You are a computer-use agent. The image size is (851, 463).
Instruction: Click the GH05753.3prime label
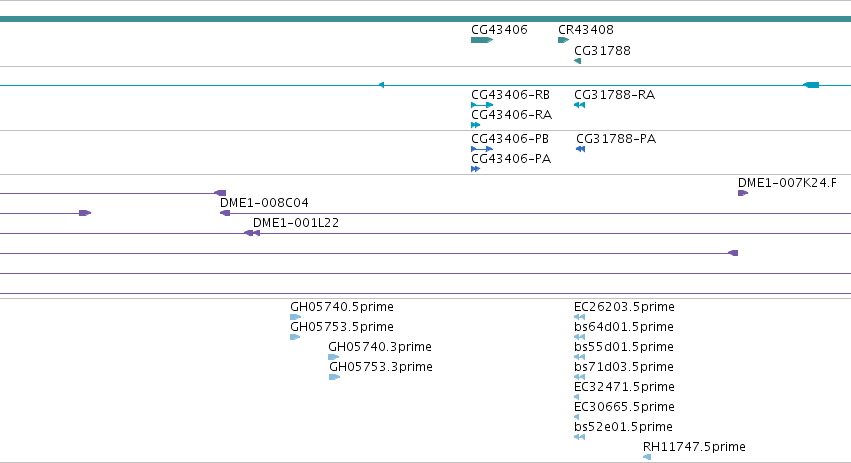[x=380, y=367]
